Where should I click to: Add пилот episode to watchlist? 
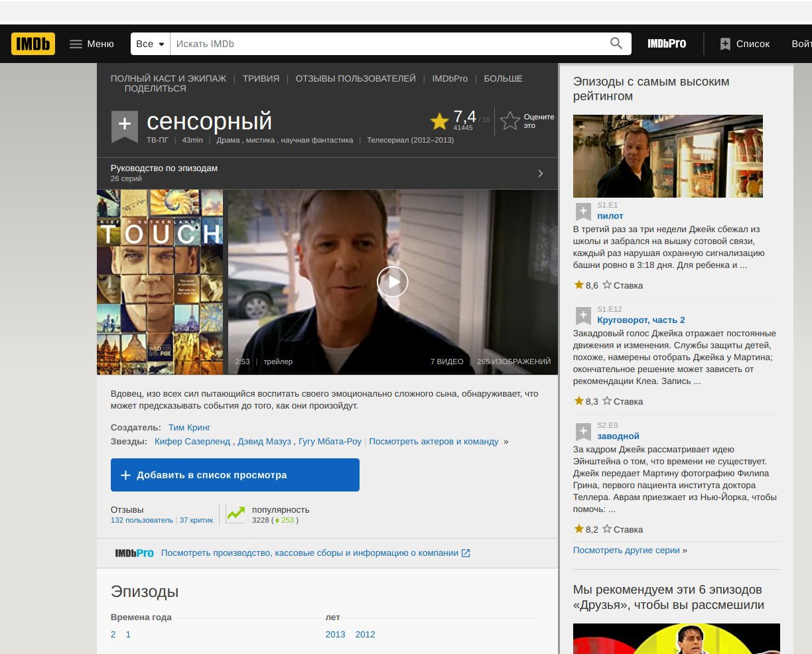tap(583, 212)
